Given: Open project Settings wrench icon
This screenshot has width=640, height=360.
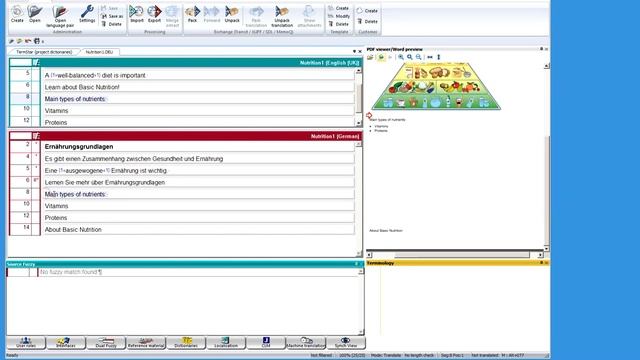Looking at the screenshot, I should [x=87, y=14].
